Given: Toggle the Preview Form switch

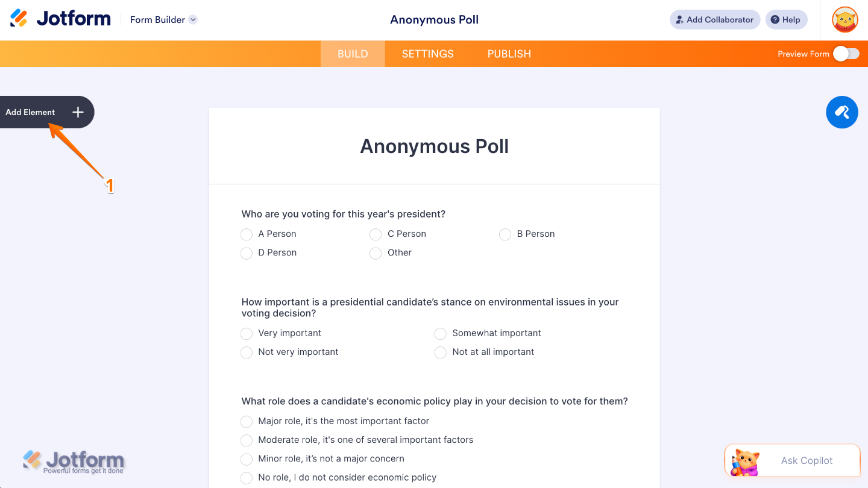Looking at the screenshot, I should tap(846, 54).
